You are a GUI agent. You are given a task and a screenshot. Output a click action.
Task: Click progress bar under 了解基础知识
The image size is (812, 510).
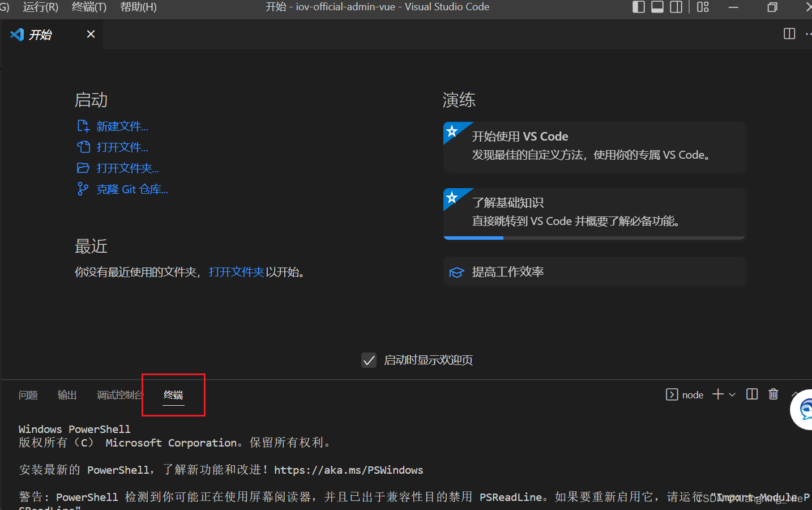pos(595,238)
